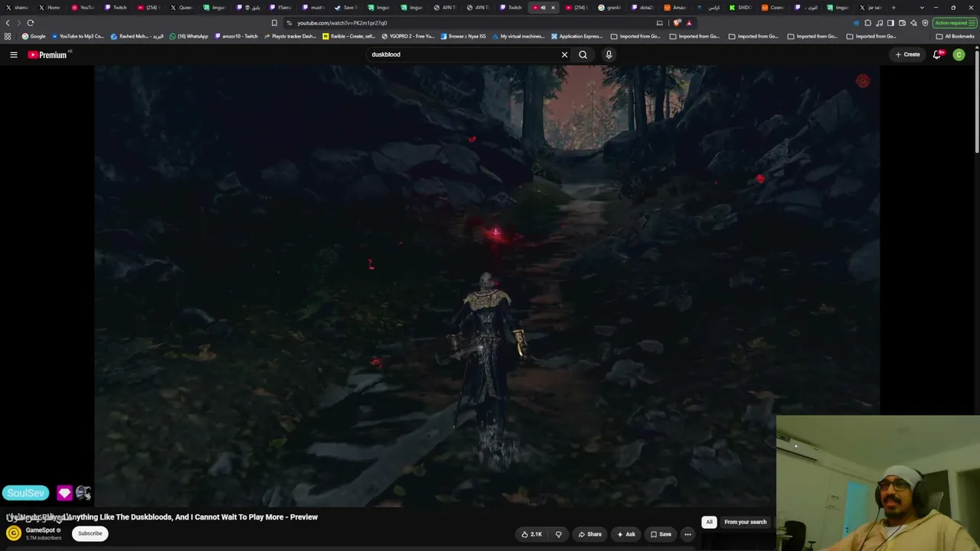Open the Brave Wallet icon
980x551 pixels.
click(902, 23)
